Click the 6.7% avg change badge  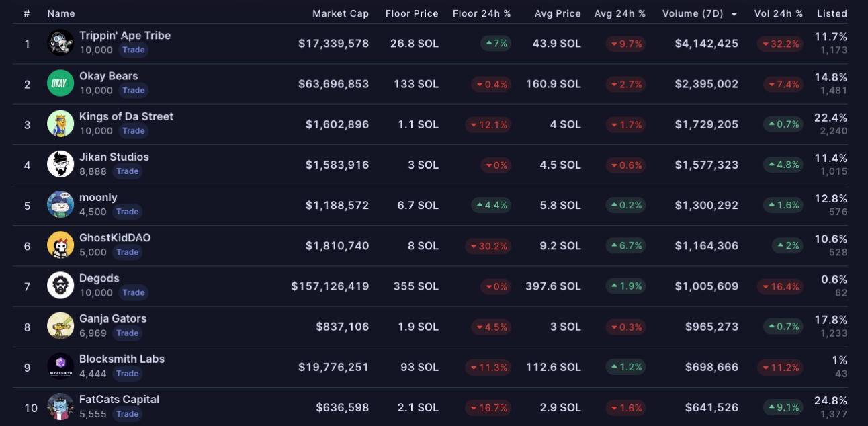[626, 246]
